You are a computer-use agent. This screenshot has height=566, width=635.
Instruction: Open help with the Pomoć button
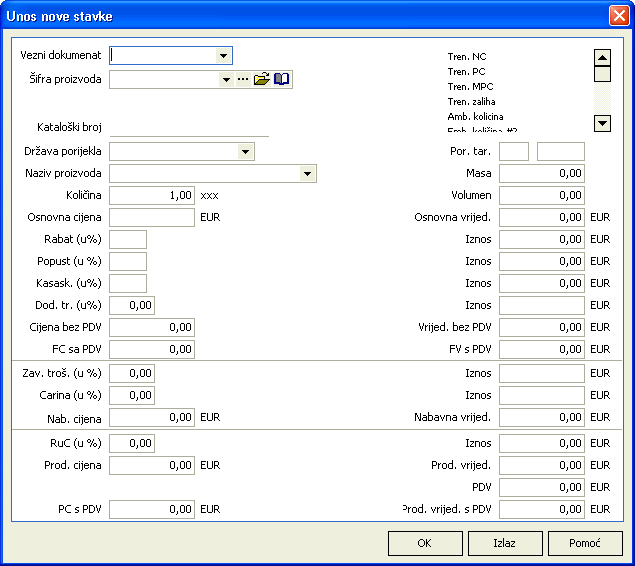585,543
